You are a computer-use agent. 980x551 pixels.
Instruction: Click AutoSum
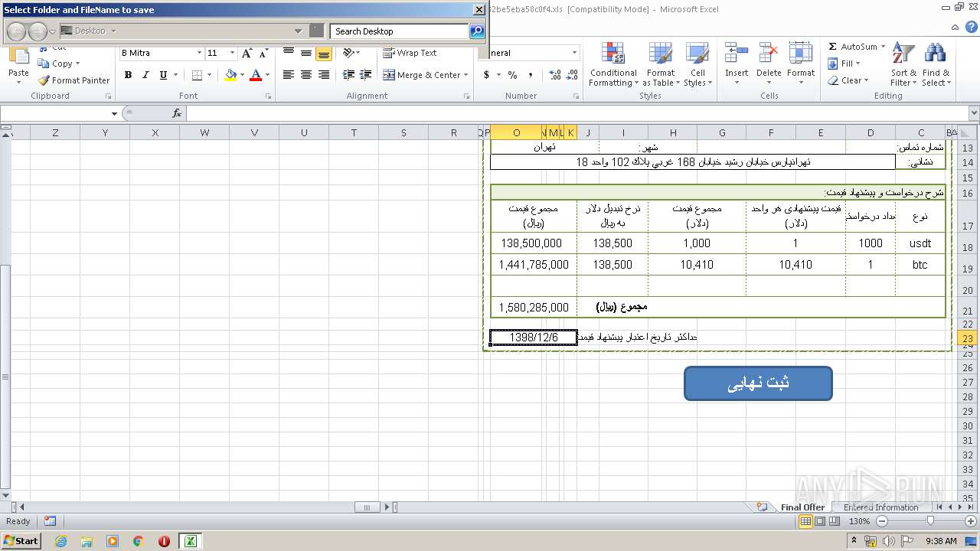[851, 47]
